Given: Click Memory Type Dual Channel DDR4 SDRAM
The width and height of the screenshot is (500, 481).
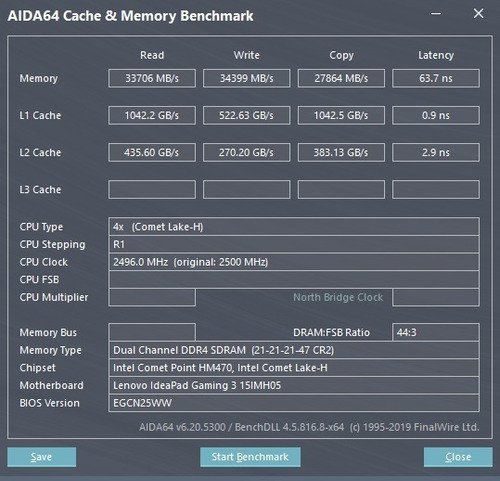Looking at the screenshot, I should (x=294, y=350).
